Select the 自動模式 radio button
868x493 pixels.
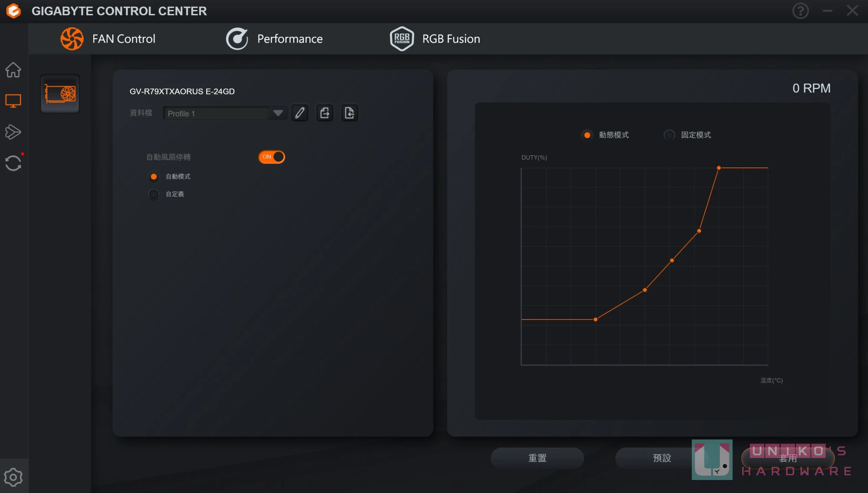pos(154,176)
